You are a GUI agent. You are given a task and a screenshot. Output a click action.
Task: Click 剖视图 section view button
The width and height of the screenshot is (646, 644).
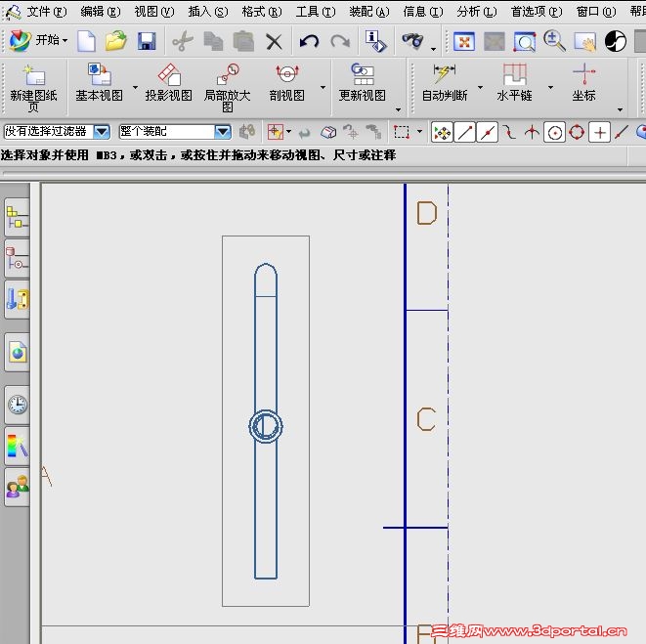point(287,82)
